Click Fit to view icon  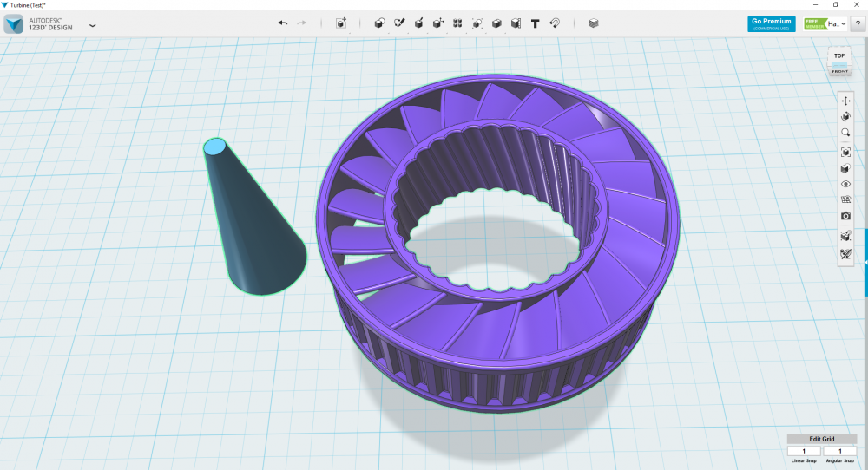pyautogui.click(x=845, y=152)
